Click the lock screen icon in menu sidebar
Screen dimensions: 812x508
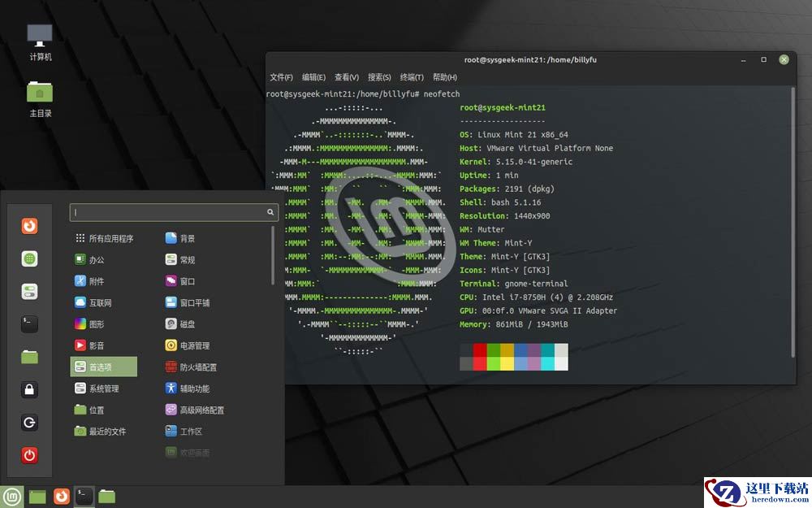coord(29,389)
